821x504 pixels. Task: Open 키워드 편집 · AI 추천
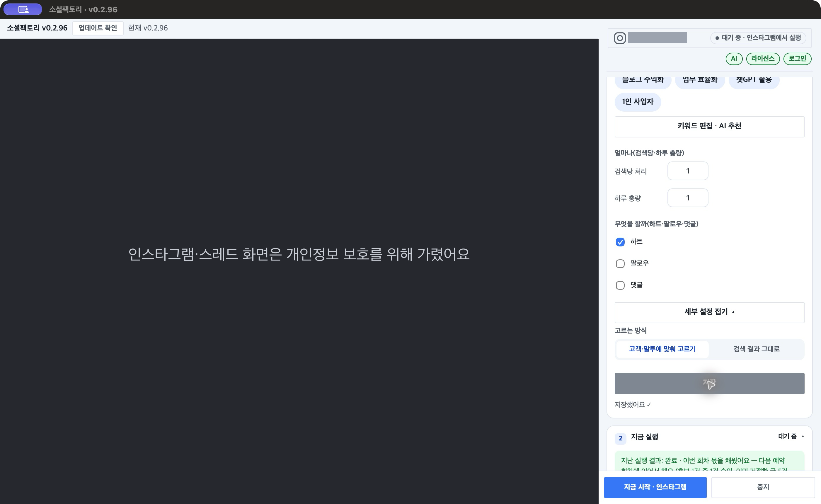click(709, 126)
